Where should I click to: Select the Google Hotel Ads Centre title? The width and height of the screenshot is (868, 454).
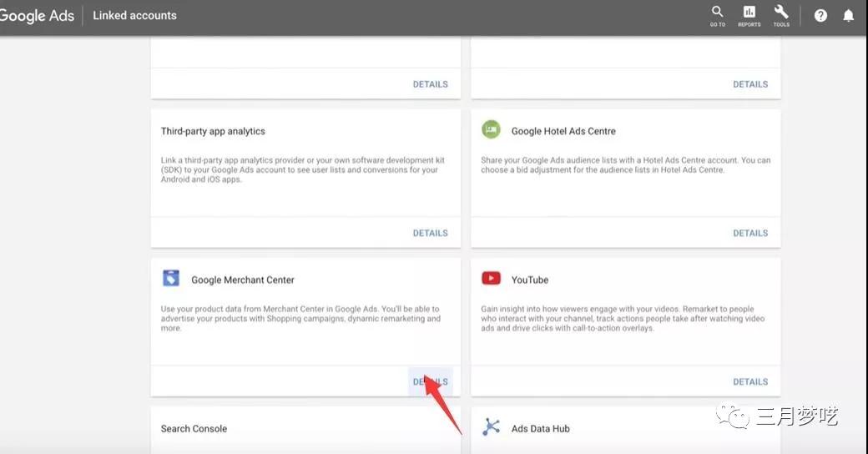click(x=563, y=131)
